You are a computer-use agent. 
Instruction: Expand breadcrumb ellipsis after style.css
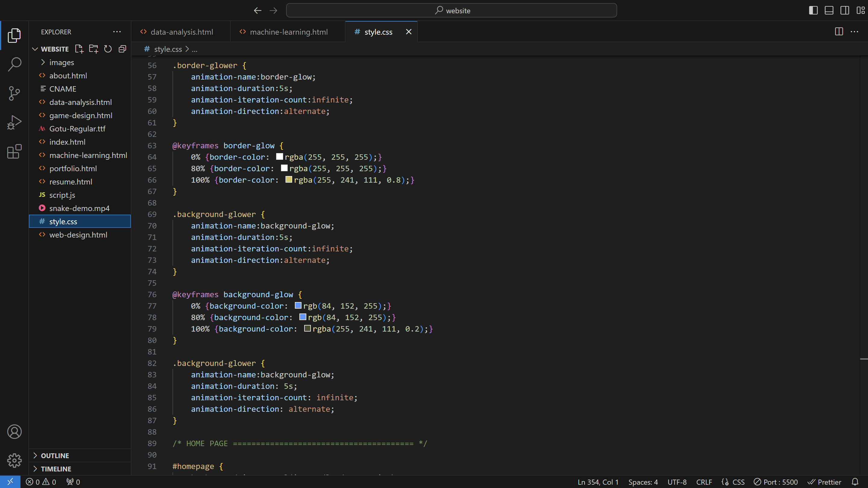194,49
